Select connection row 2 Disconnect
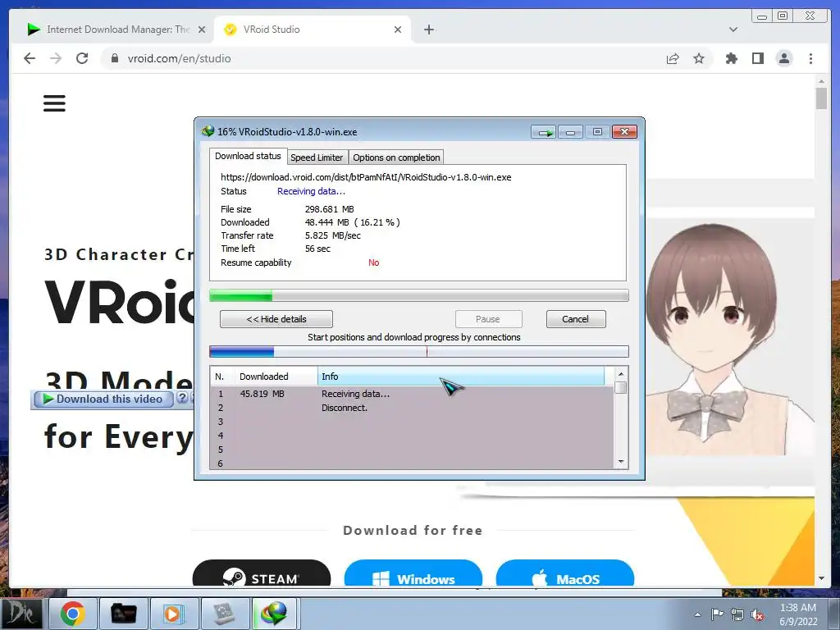This screenshot has height=630, width=840. pos(412,408)
